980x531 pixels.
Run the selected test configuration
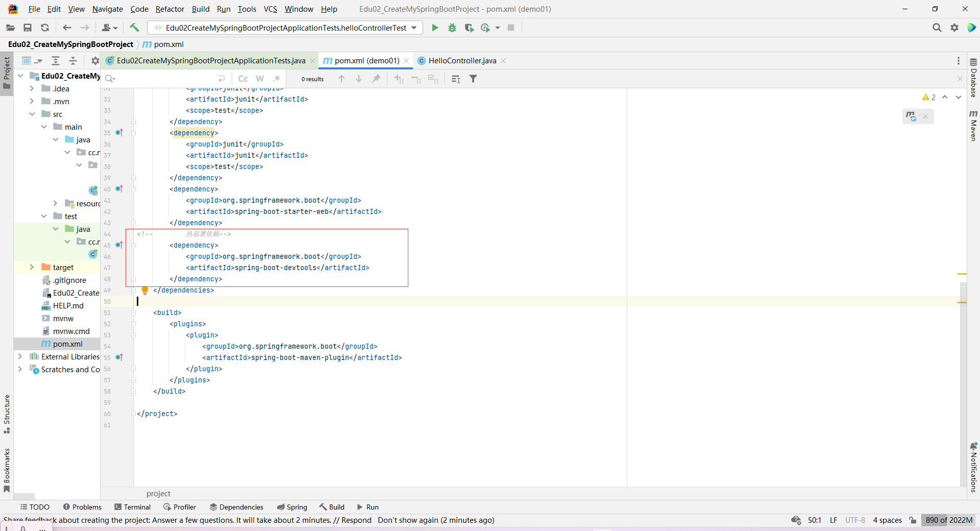pos(435,28)
